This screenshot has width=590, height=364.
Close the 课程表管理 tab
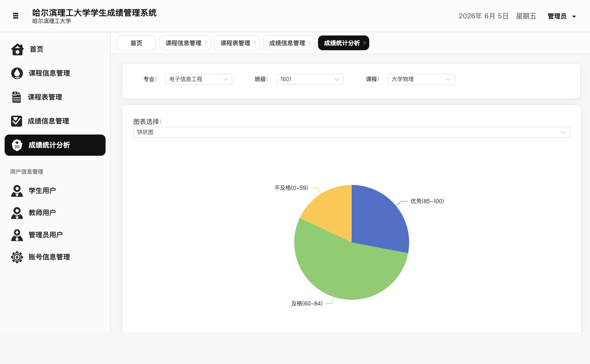click(x=255, y=43)
